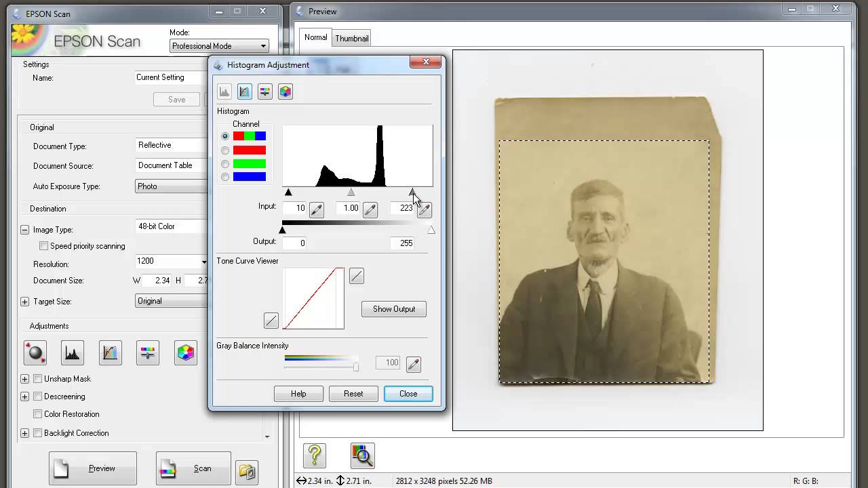Click the yellow question mark help icon
868x488 pixels.
[x=315, y=455]
